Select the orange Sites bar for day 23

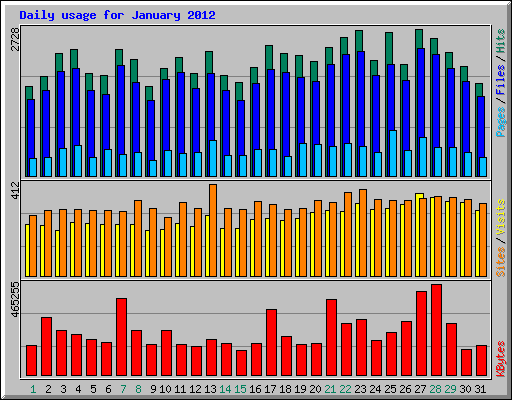click(x=363, y=233)
